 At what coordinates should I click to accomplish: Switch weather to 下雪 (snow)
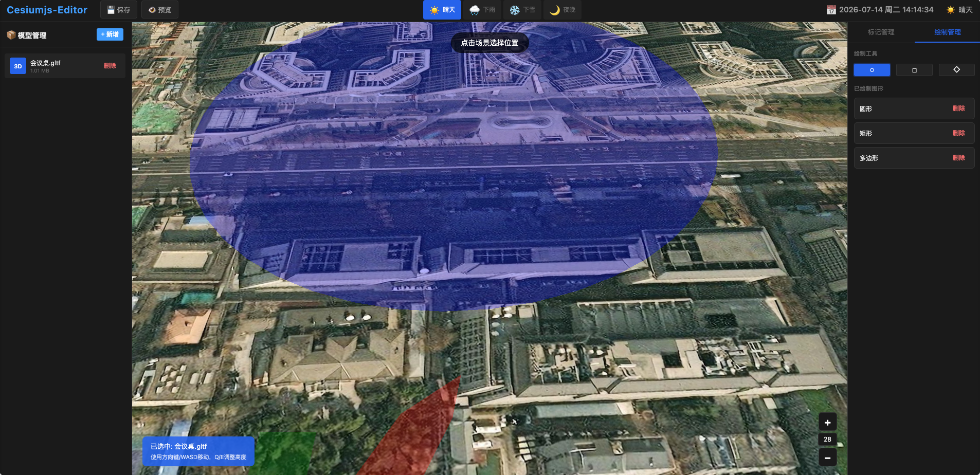click(x=522, y=10)
